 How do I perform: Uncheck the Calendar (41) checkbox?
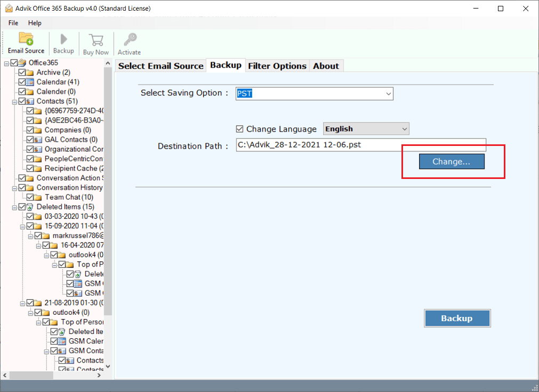tap(22, 82)
